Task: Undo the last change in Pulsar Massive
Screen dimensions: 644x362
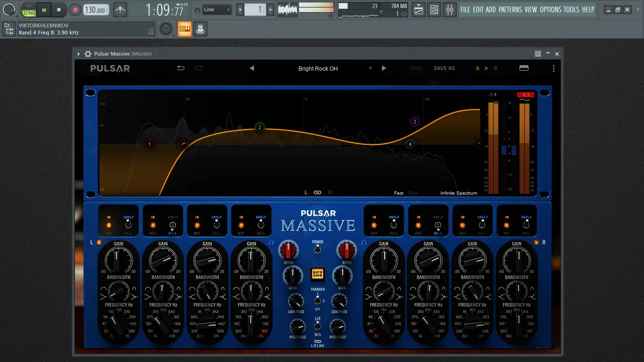Action: click(181, 68)
